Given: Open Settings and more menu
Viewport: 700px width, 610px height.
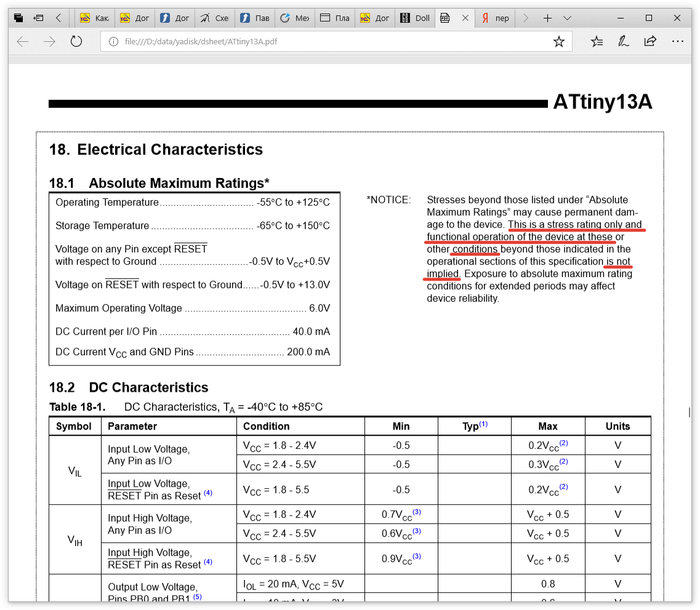Looking at the screenshot, I should point(677,41).
